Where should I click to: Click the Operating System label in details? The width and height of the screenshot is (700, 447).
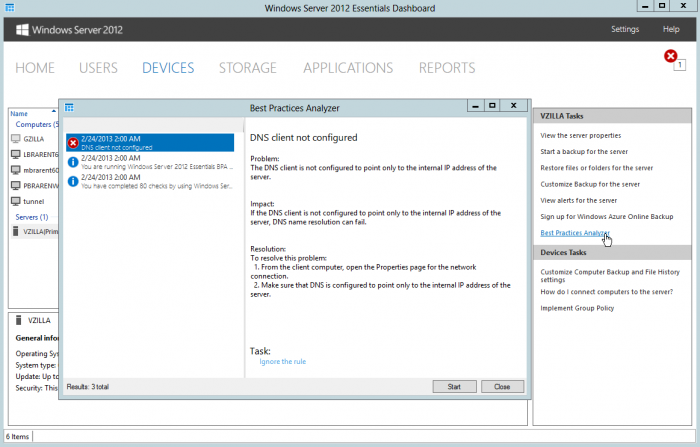(x=37, y=354)
